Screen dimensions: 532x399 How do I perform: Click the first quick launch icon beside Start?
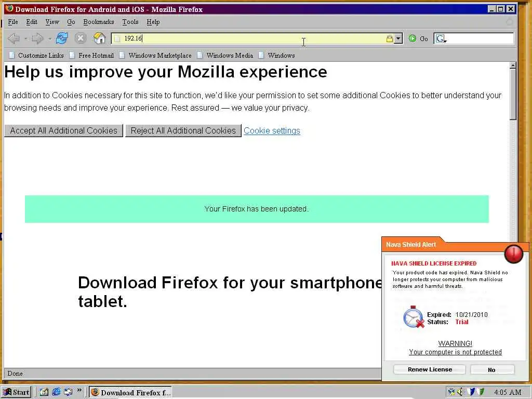point(44,392)
